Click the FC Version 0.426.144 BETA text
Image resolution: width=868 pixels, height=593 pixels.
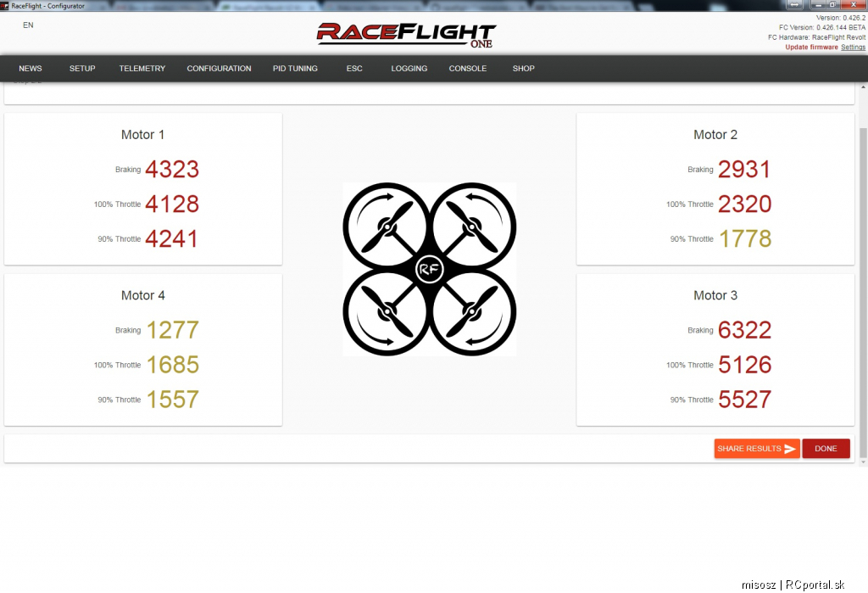822,27
